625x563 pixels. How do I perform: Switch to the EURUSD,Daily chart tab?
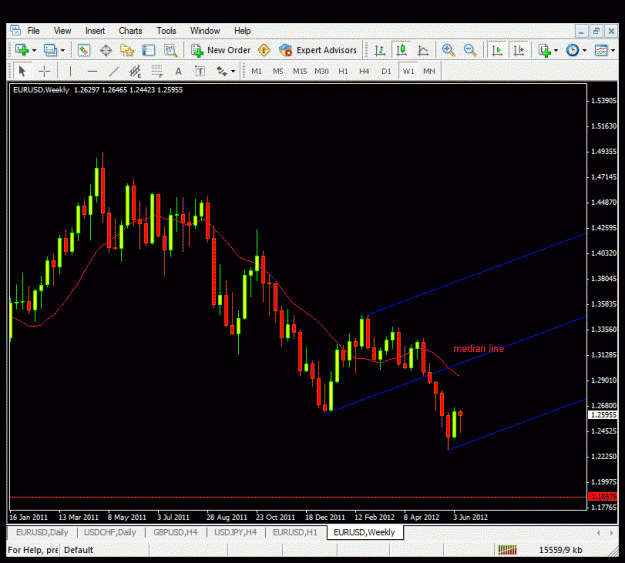pyautogui.click(x=42, y=532)
